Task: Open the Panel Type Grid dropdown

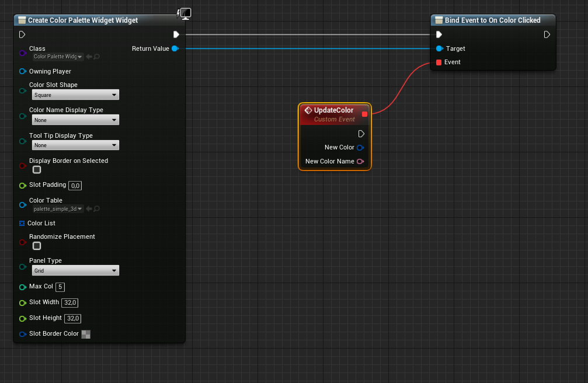Action: point(75,270)
